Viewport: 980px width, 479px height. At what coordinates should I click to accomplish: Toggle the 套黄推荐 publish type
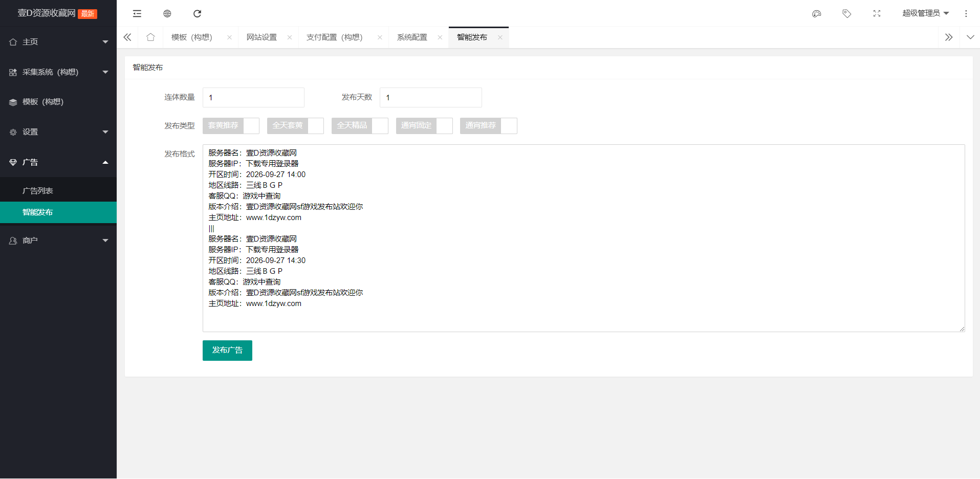(231, 126)
